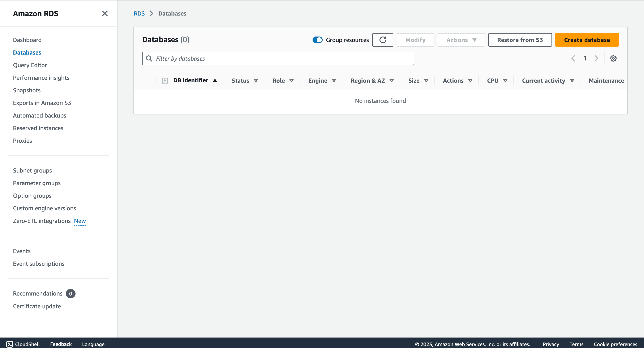Open Cookie preferences
644x348 pixels.
615,344
